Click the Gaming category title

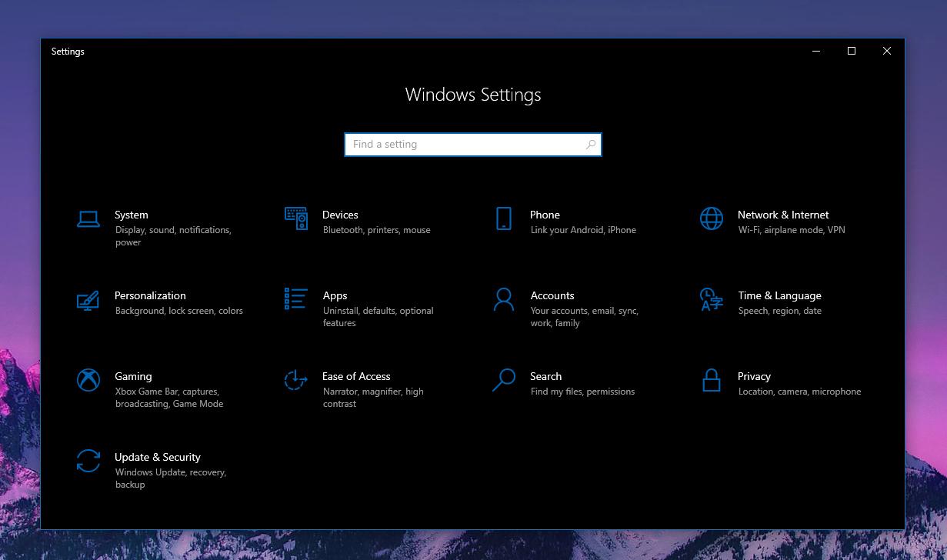click(x=133, y=376)
